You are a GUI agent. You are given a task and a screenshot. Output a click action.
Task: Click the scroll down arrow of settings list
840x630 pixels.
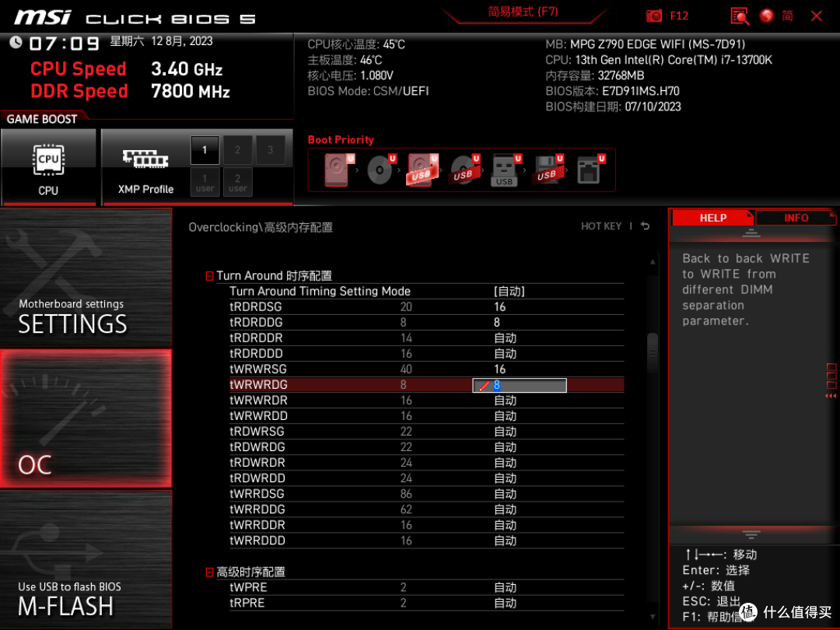tap(653, 617)
